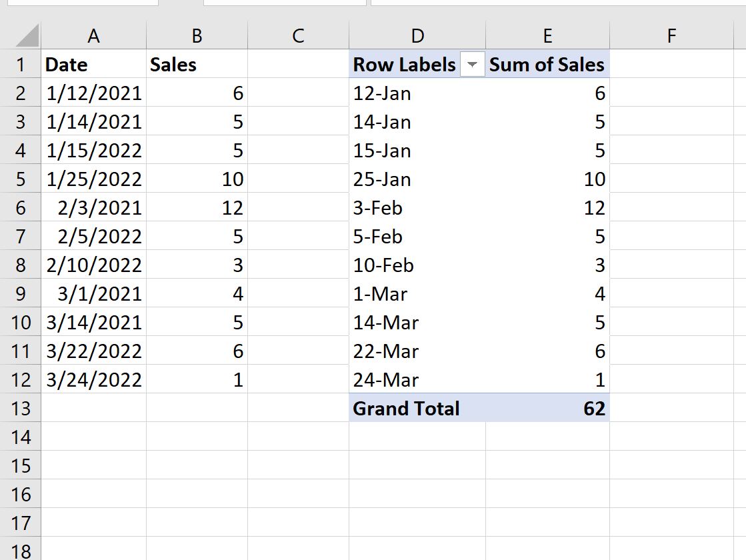Select column B header
This screenshot has width=746, height=560.
click(197, 36)
